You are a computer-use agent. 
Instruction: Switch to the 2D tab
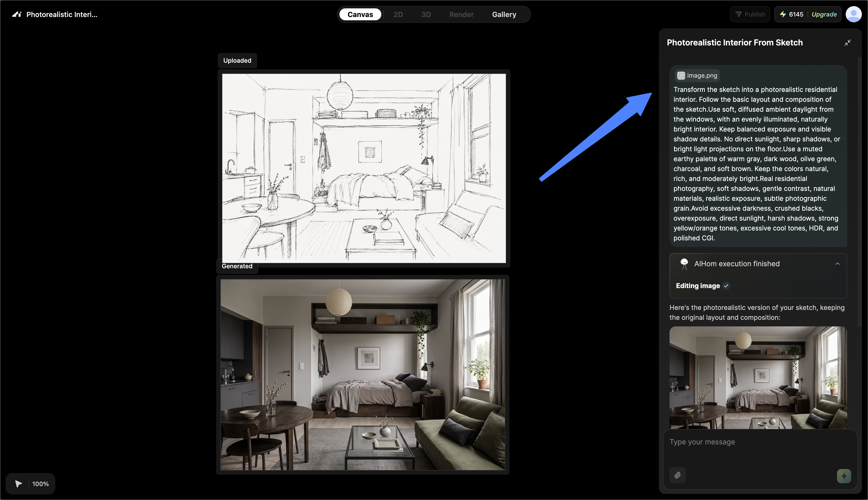(398, 14)
